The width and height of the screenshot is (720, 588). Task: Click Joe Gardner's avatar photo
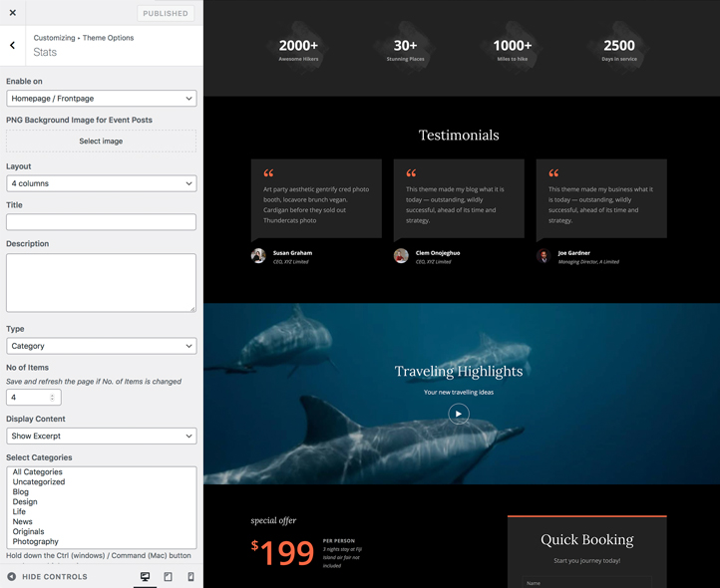[543, 256]
